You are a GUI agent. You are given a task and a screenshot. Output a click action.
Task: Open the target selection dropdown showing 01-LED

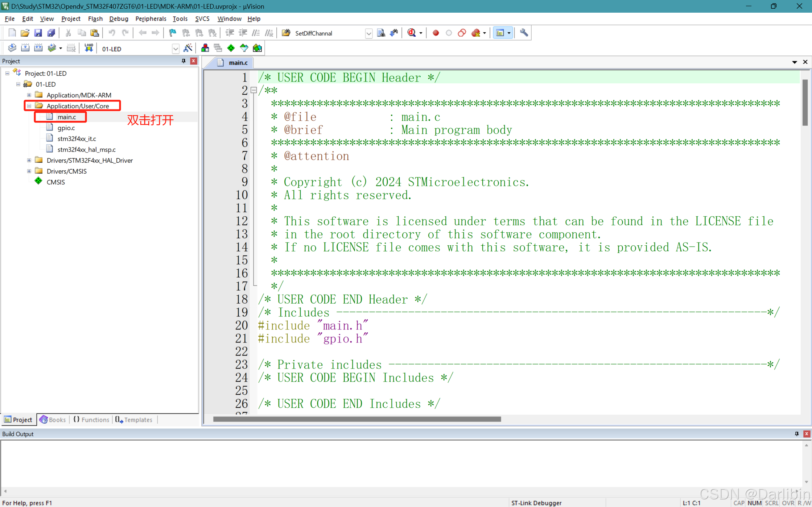[176, 48]
